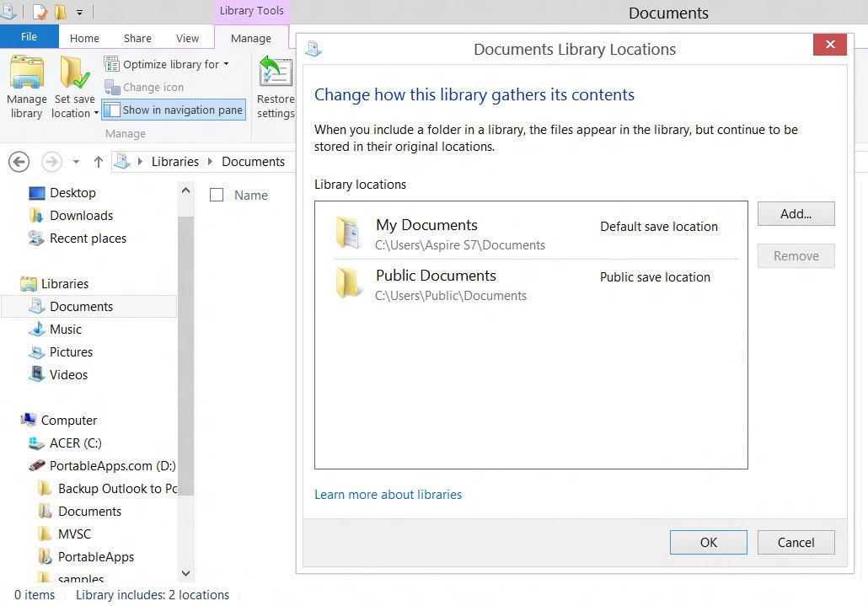Image resolution: width=868 pixels, height=606 pixels.
Task: Click Add... to include a folder
Action: tap(796, 213)
